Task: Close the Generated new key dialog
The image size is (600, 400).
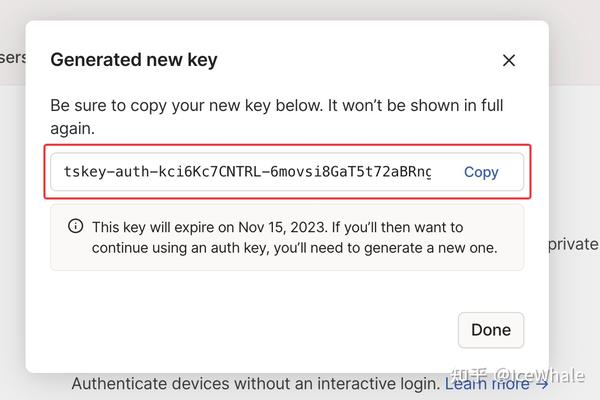Action: (x=508, y=60)
